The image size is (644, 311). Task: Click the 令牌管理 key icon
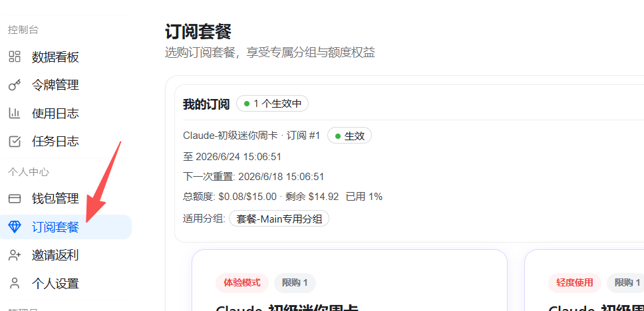pyautogui.click(x=15, y=85)
